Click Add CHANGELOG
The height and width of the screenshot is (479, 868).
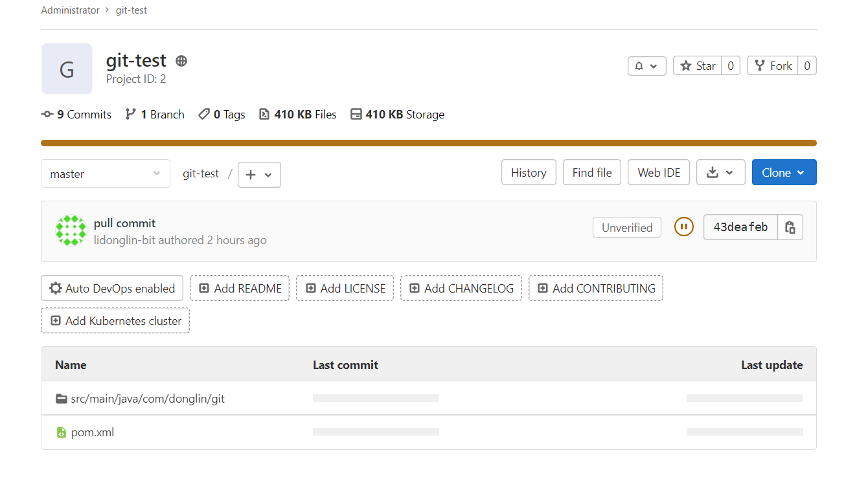point(461,288)
